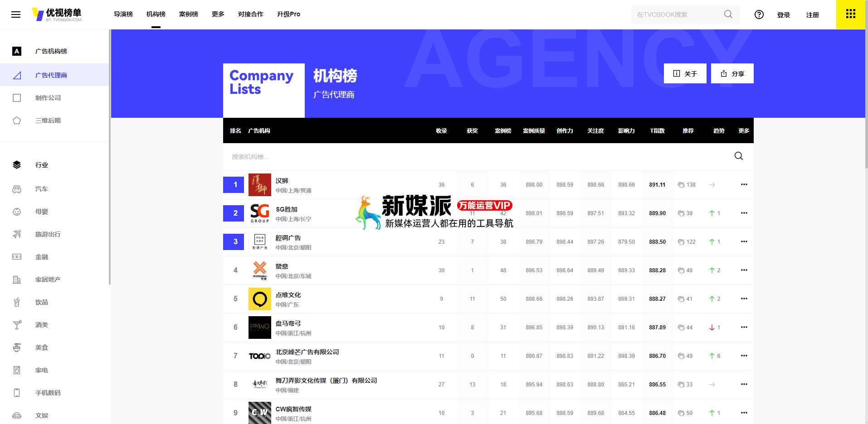Open more options for 北京峰芒广告有限公司 row
868x424 pixels.
click(744, 356)
